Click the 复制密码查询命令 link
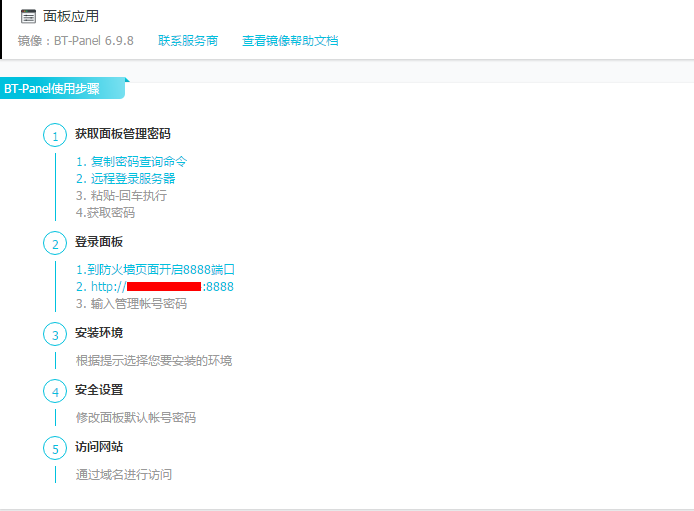This screenshot has width=694, height=511. [x=131, y=161]
